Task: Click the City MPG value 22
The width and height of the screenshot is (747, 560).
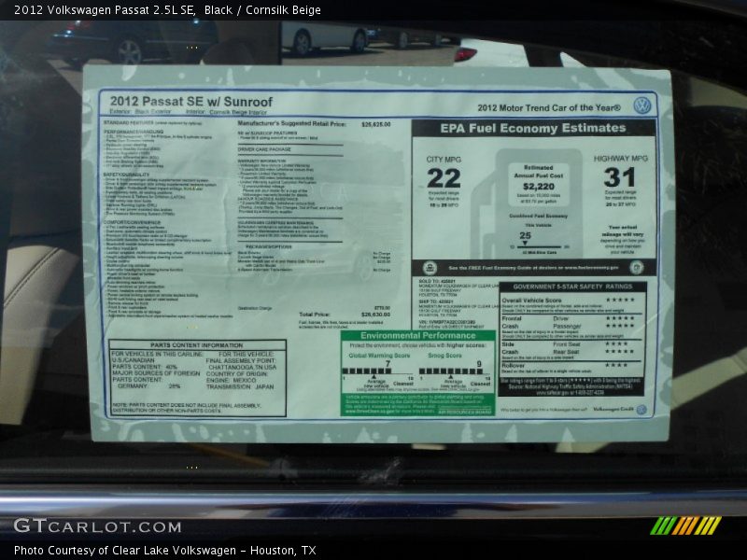Action: pyautogui.click(x=444, y=178)
